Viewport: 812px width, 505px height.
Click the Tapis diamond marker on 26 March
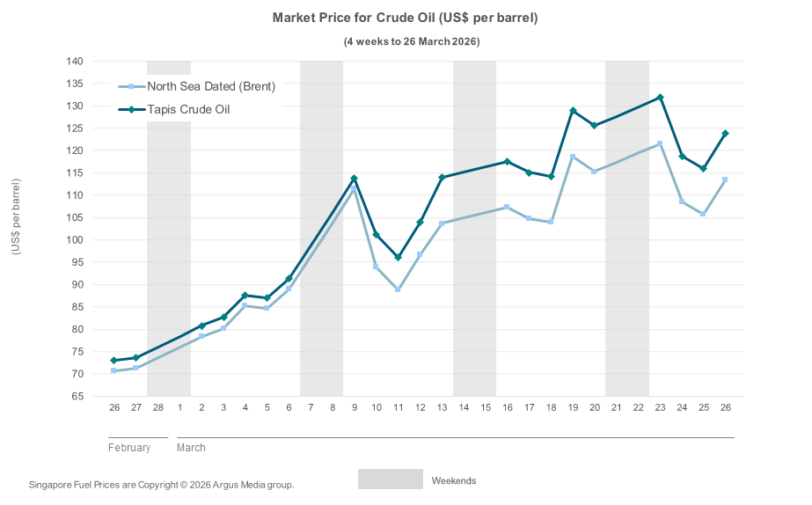pos(725,134)
